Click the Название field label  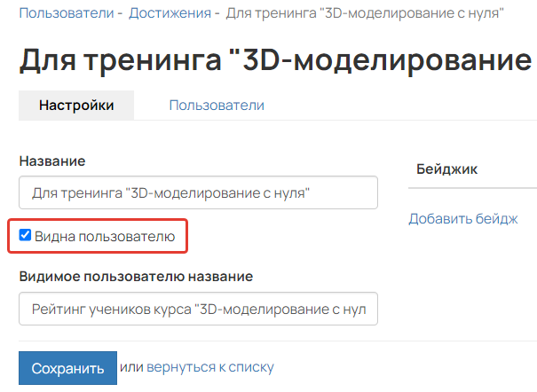point(52,161)
